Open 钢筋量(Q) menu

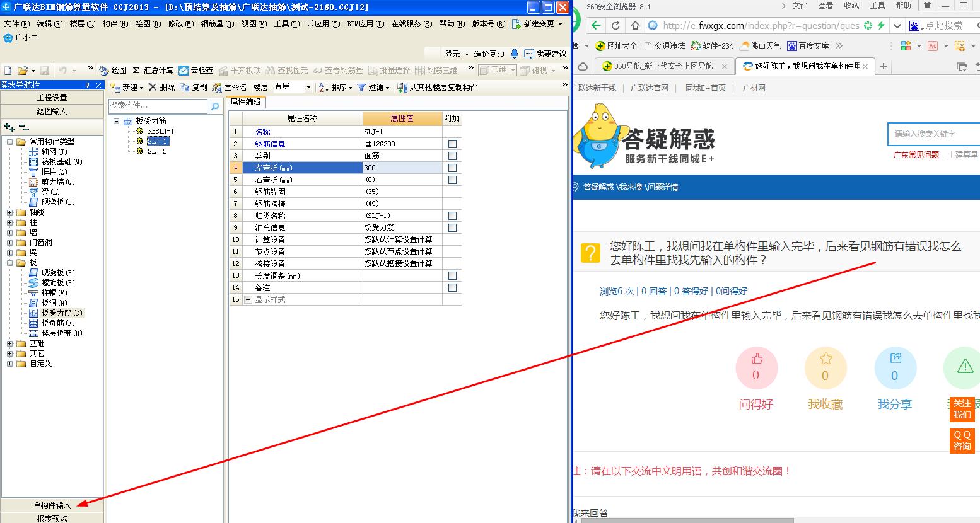click(x=218, y=24)
